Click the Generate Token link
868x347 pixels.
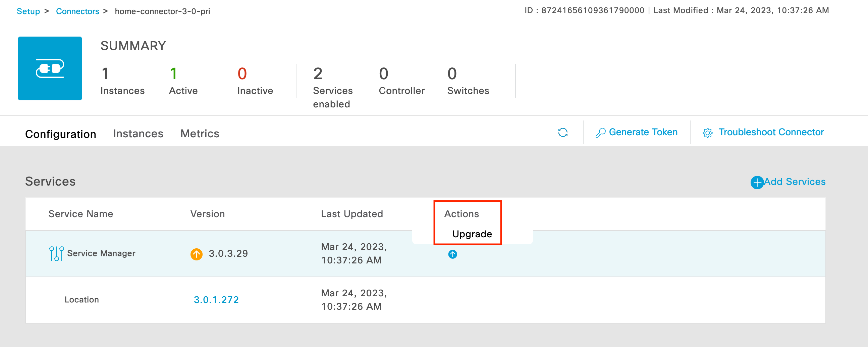tap(643, 132)
